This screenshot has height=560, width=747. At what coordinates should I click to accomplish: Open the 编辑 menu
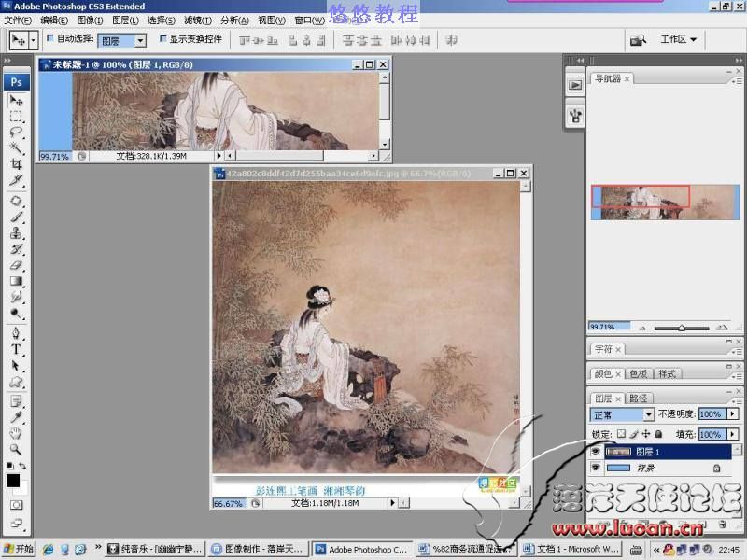pos(54,21)
